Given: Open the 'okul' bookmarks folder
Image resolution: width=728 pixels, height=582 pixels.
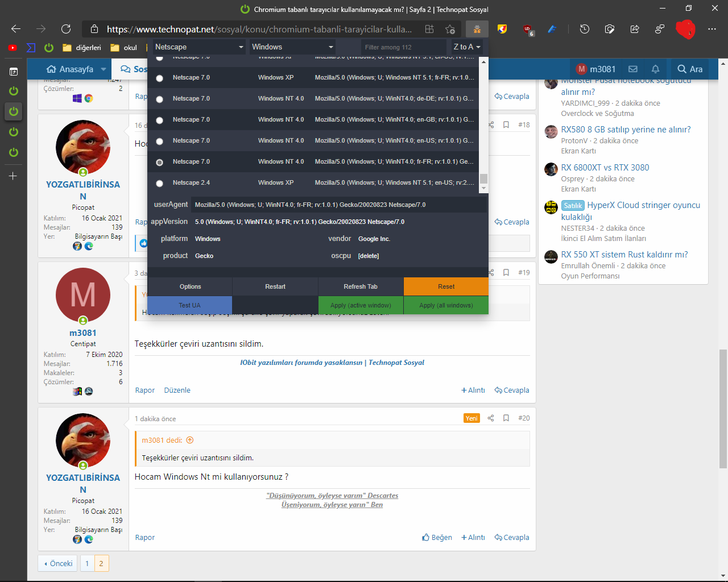Looking at the screenshot, I should pyautogui.click(x=124, y=48).
